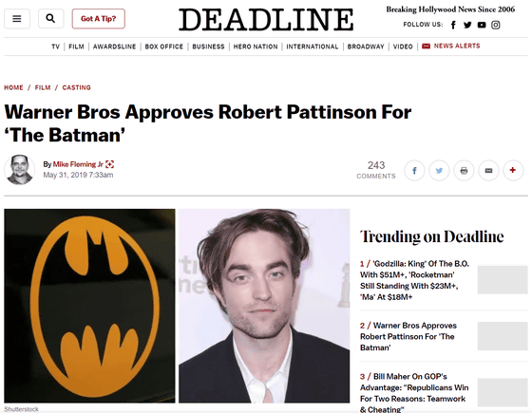The image size is (532, 413).
Task: Open author Mike Fleming Jr link
Action: 78,164
